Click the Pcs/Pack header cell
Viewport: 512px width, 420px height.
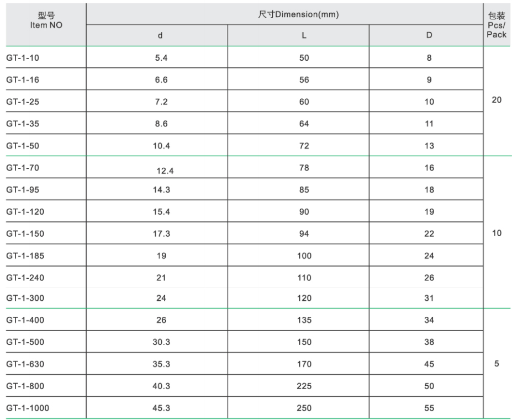click(x=497, y=25)
